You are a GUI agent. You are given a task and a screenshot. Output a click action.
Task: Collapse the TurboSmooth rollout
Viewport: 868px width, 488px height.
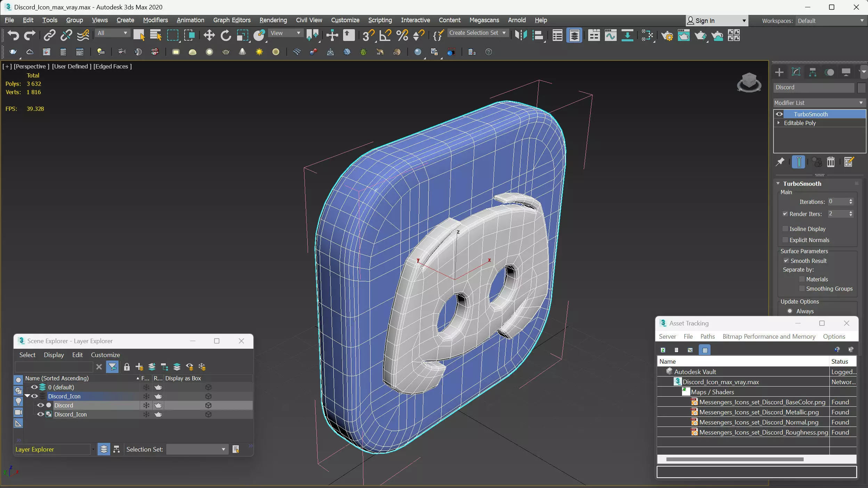click(778, 183)
